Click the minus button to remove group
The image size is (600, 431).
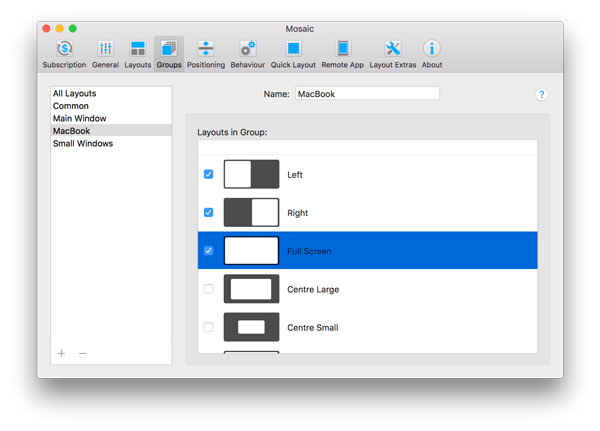point(82,353)
